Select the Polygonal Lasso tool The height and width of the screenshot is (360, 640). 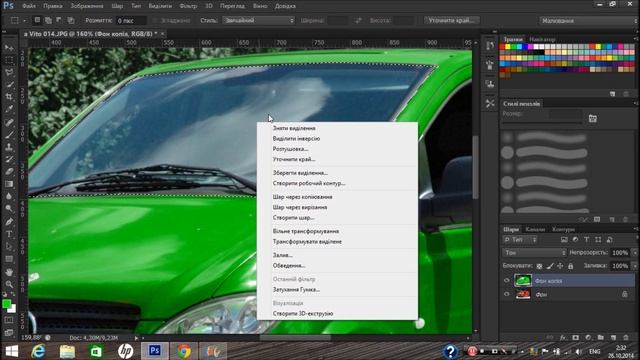click(9, 73)
